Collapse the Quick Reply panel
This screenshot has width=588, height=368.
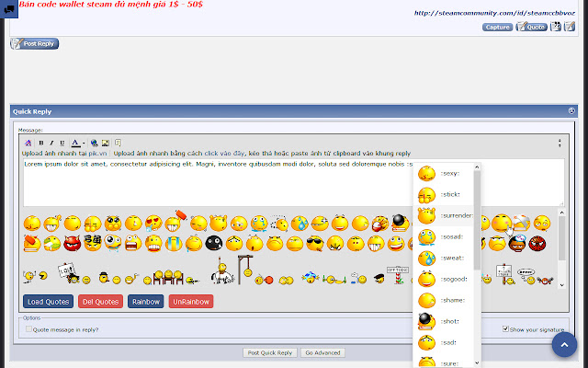(x=571, y=110)
